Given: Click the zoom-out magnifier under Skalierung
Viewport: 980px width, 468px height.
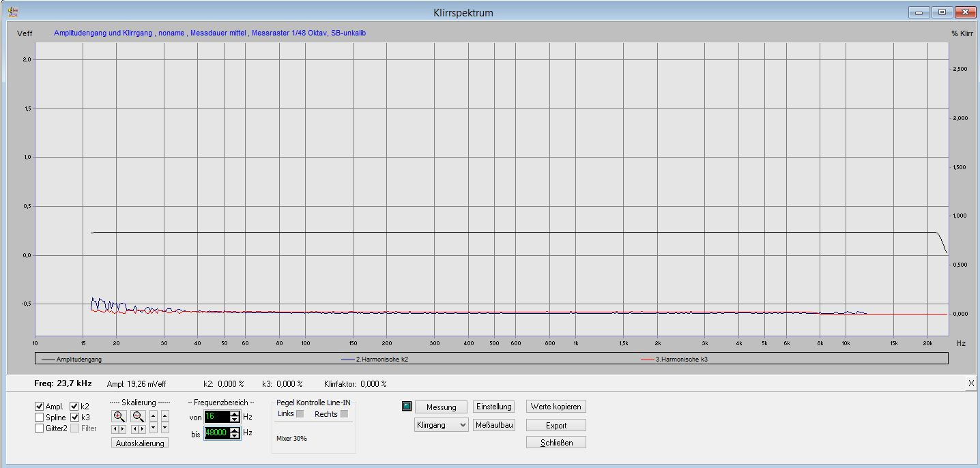Looking at the screenshot, I should point(139,416).
